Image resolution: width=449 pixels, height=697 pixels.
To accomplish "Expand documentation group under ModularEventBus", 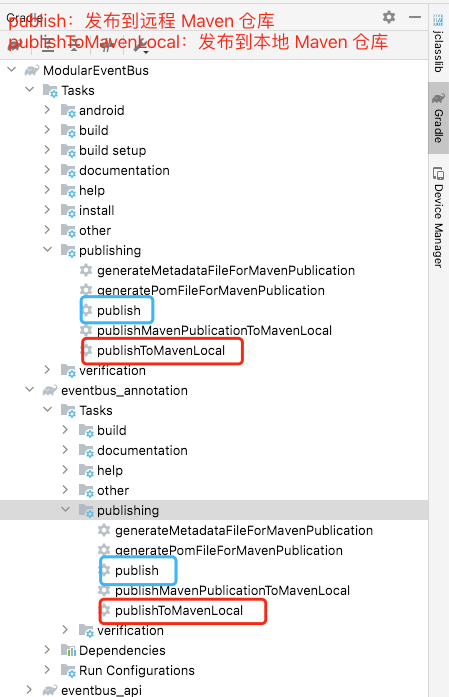I will [x=48, y=170].
